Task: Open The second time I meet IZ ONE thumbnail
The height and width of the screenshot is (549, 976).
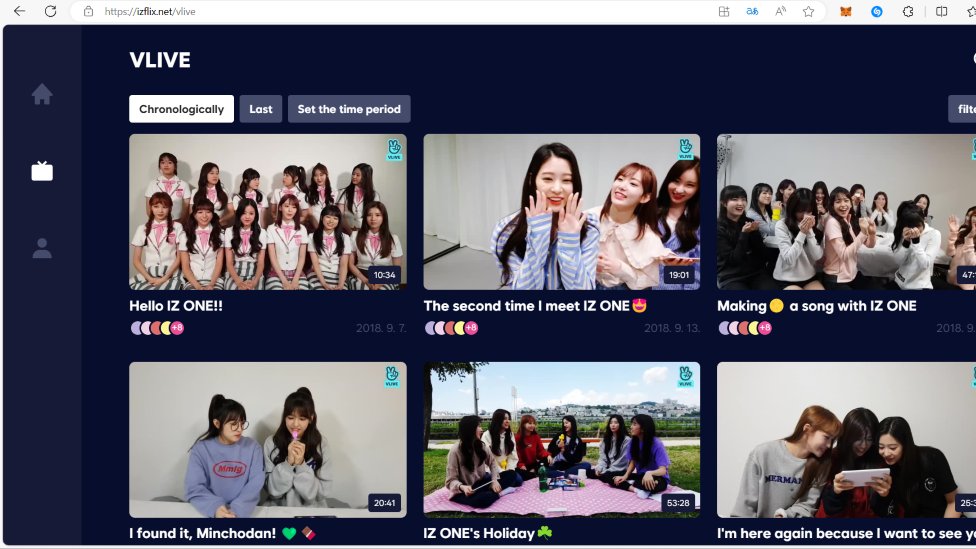Action: click(561, 212)
